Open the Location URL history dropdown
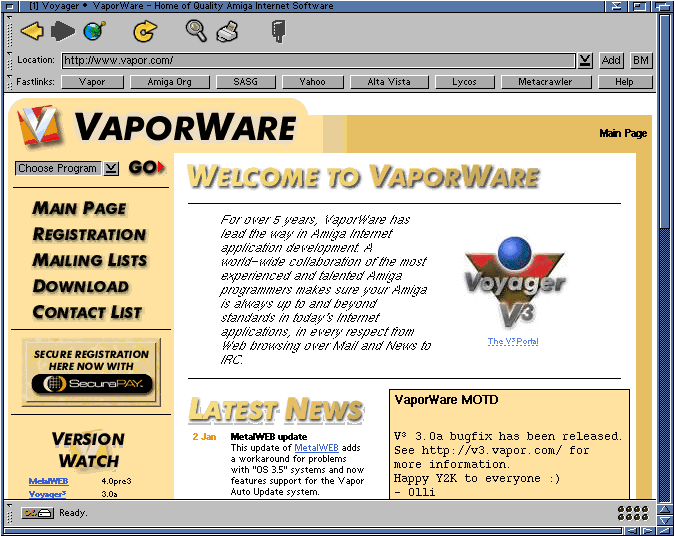Viewport: 674px width, 536px height. (585, 60)
